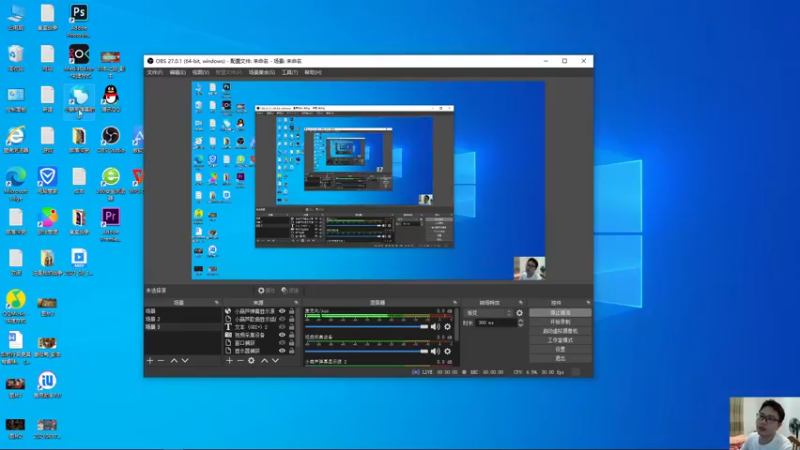This screenshot has width=800, height=450.
Task: Click the 启动虚拟摄像机 button
Action: [560, 331]
